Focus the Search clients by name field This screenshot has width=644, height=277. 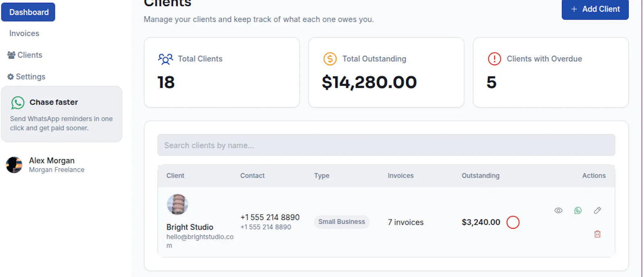pyautogui.click(x=386, y=145)
